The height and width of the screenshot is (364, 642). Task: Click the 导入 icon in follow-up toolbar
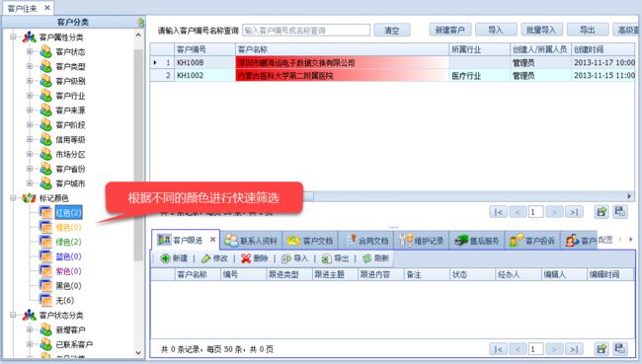click(286, 258)
